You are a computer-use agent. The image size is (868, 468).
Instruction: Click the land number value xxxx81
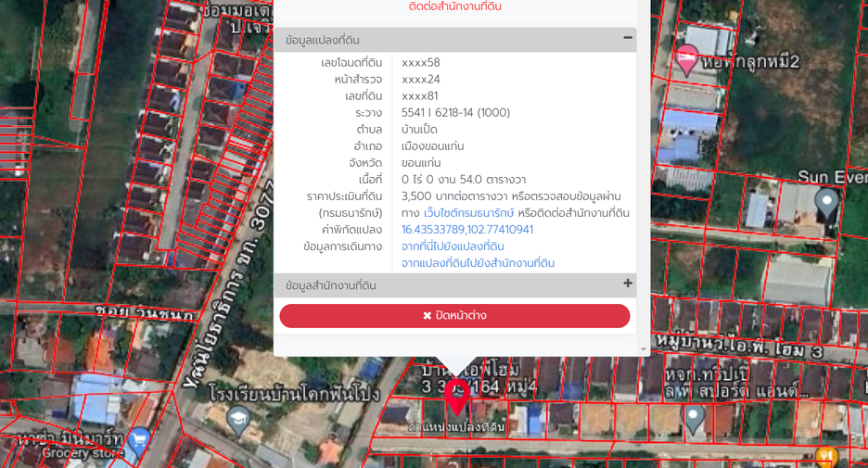419,95
